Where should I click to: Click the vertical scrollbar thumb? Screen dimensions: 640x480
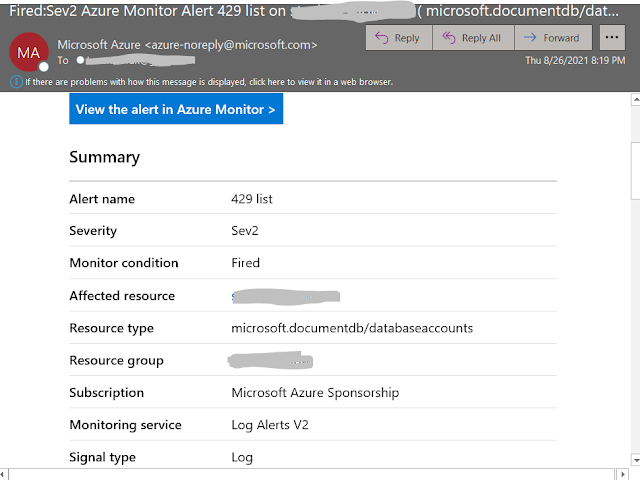pyautogui.click(x=634, y=168)
